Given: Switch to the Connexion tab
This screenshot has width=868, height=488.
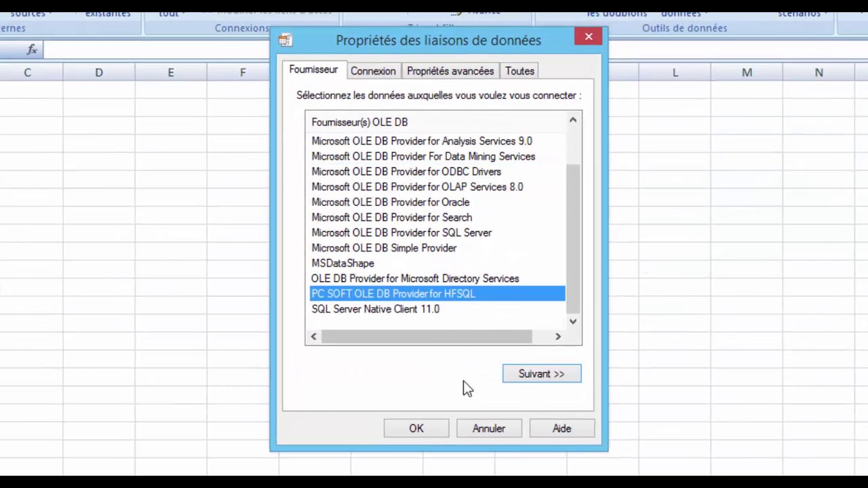Looking at the screenshot, I should (x=373, y=71).
